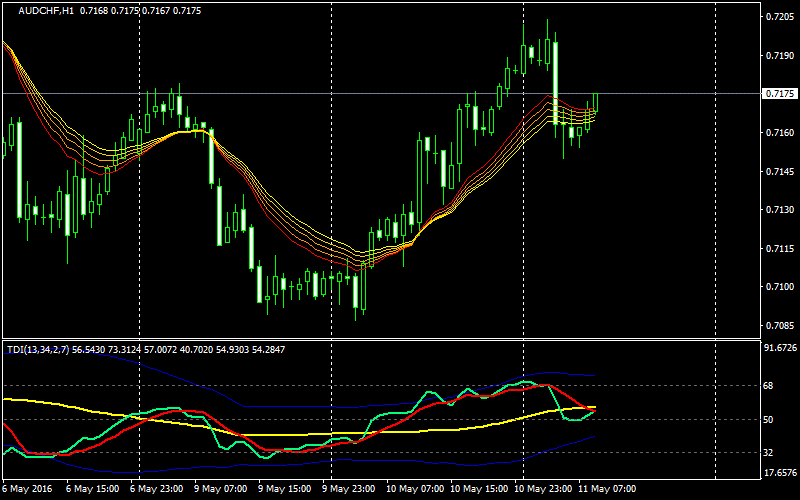Click the last candle at the current price line
The image size is (800, 500).
[x=595, y=102]
